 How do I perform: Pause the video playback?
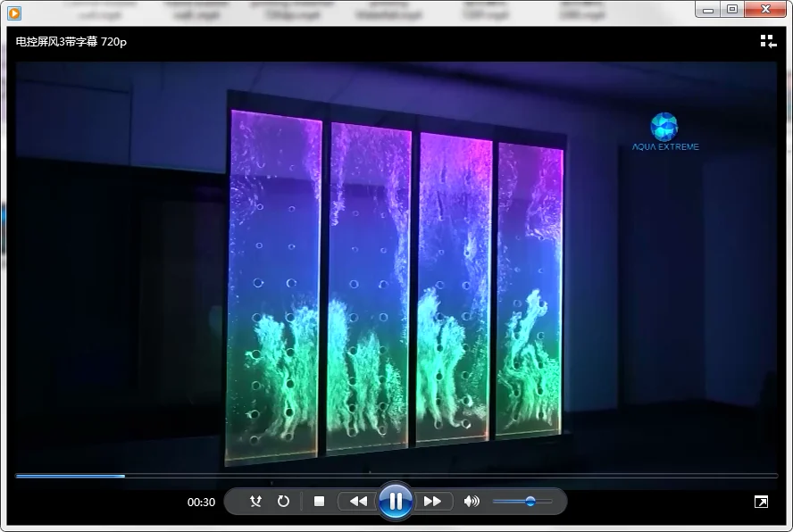coord(395,502)
